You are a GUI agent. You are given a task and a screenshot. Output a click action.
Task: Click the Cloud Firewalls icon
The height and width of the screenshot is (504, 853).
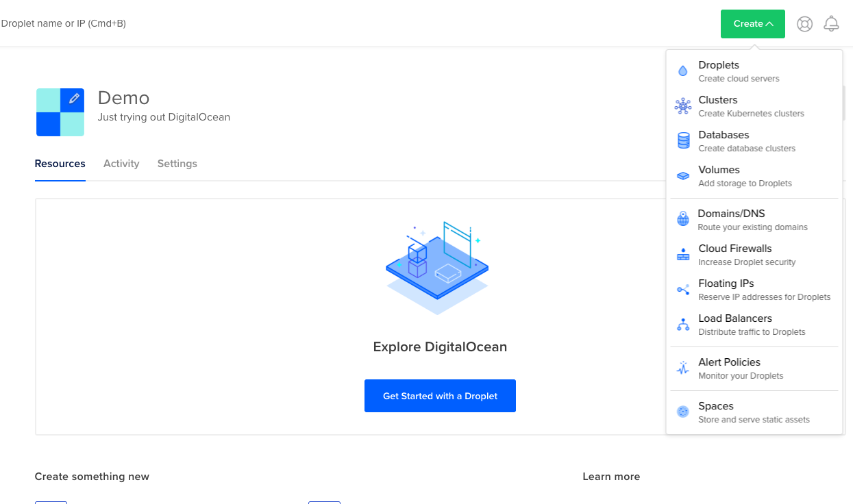point(683,255)
